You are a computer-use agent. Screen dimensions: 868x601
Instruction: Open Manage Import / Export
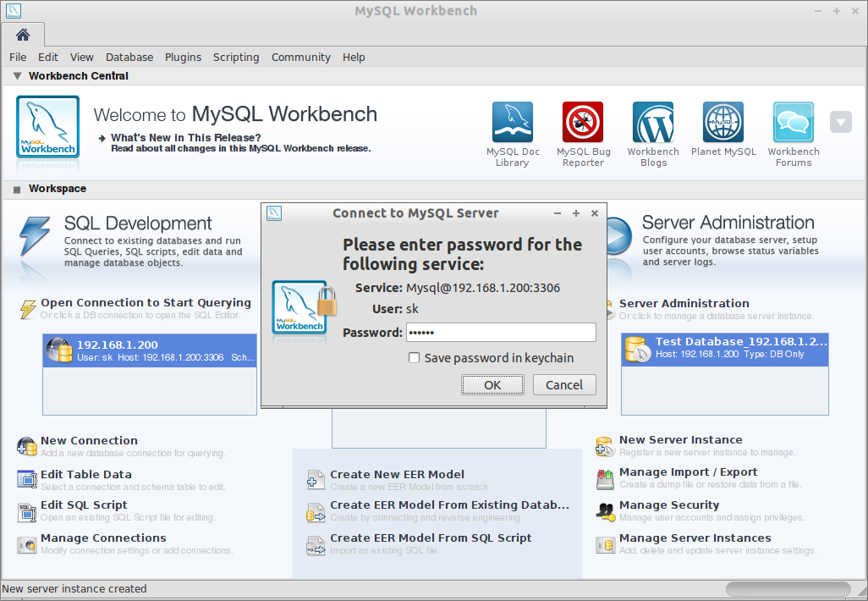[x=688, y=472]
